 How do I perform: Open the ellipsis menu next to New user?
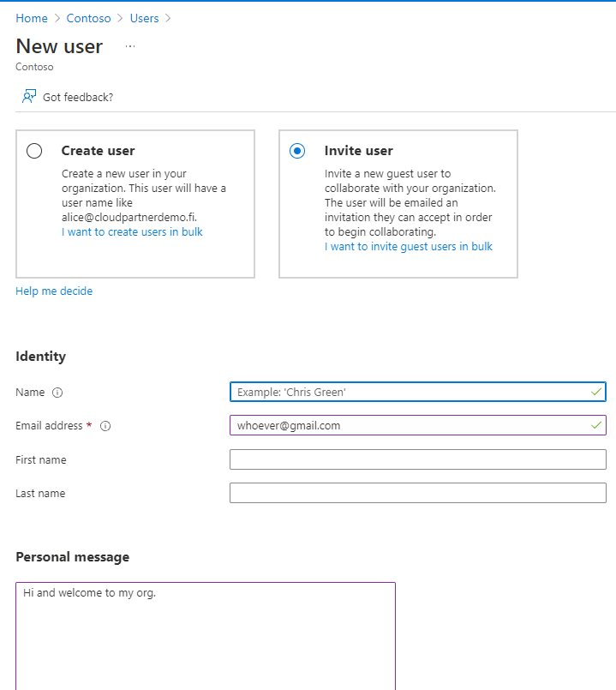point(130,46)
